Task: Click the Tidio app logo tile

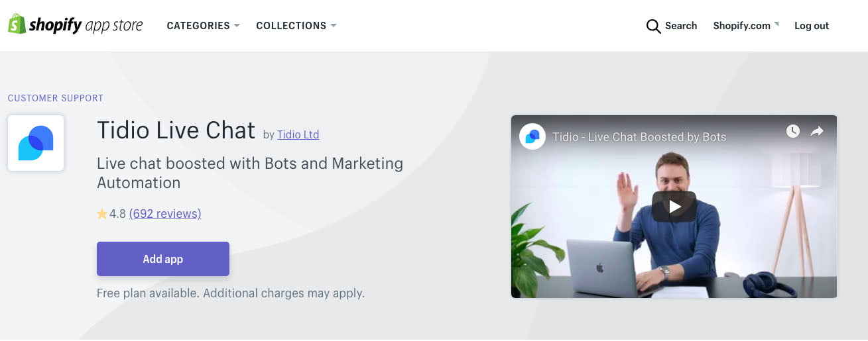Action: (x=36, y=143)
